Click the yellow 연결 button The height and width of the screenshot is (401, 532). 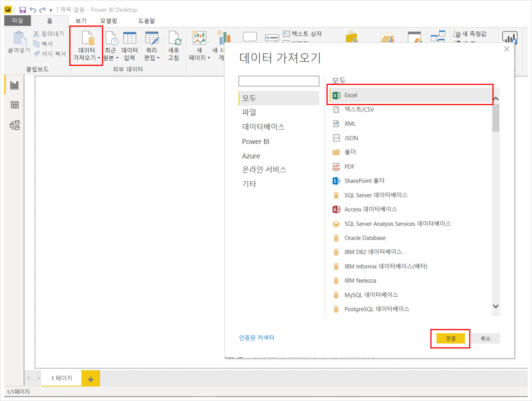click(450, 338)
